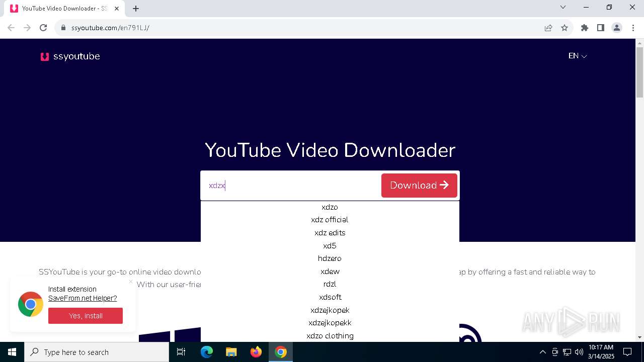Launch Firefox from taskbar
Viewport: 644px width, 362px height.
click(x=256, y=352)
